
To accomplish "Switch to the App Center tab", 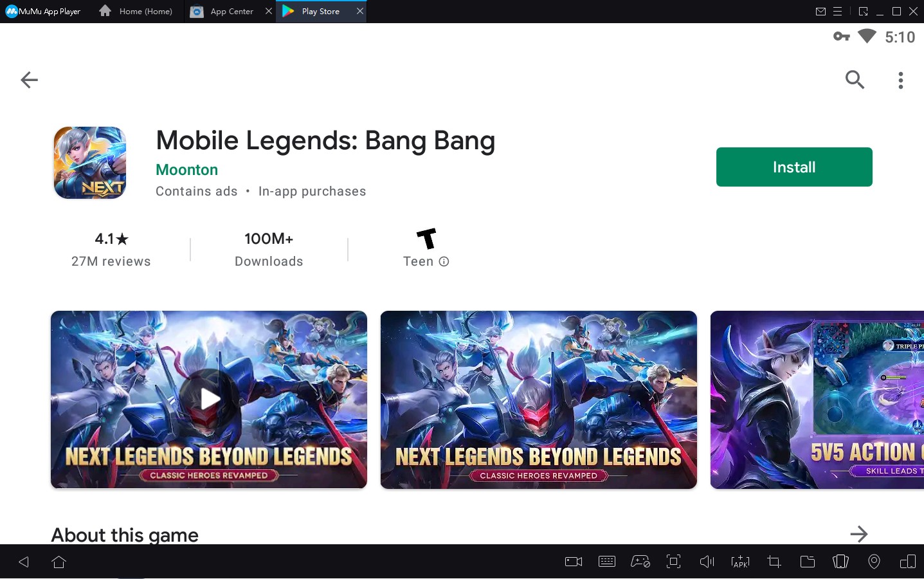I will click(222, 12).
